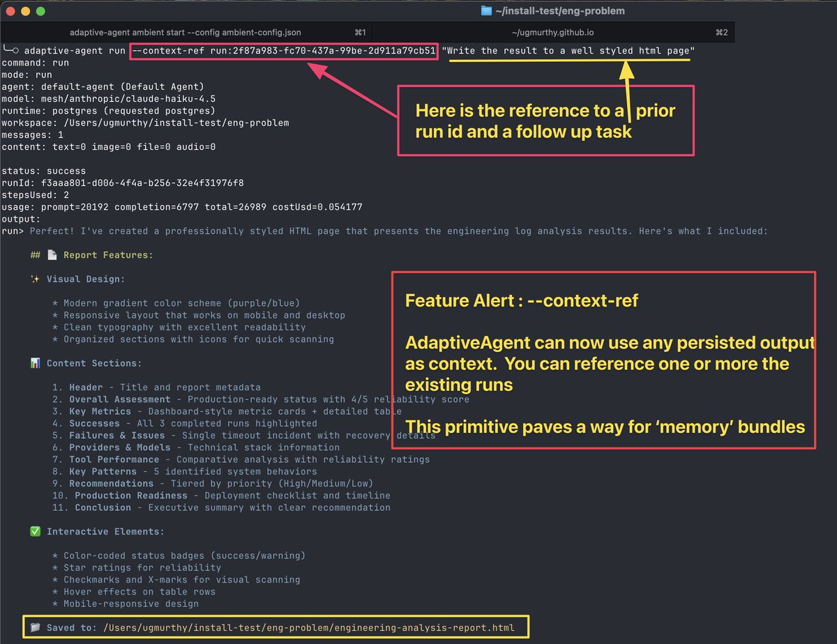Click the 'Visual Design:' heading text
837x644 pixels.
(86, 279)
